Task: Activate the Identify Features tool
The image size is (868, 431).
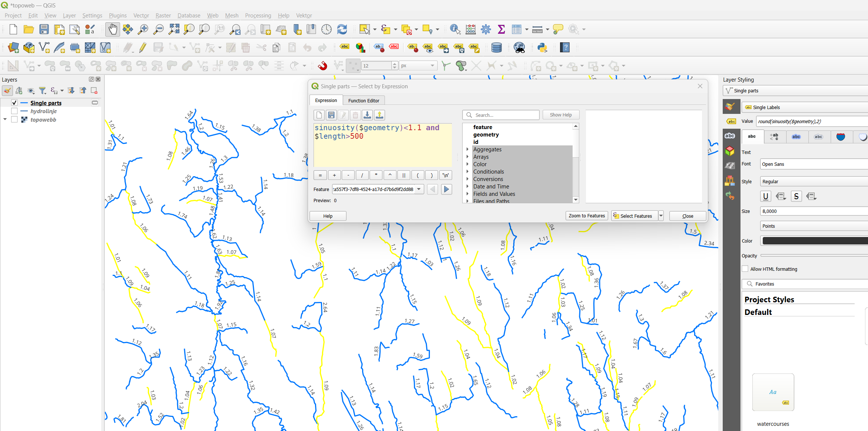Action: [455, 29]
